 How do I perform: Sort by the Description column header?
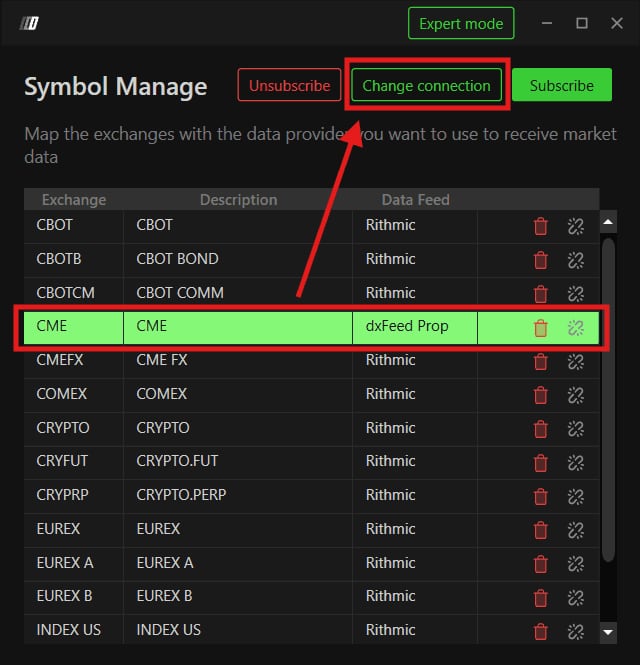coord(238,200)
